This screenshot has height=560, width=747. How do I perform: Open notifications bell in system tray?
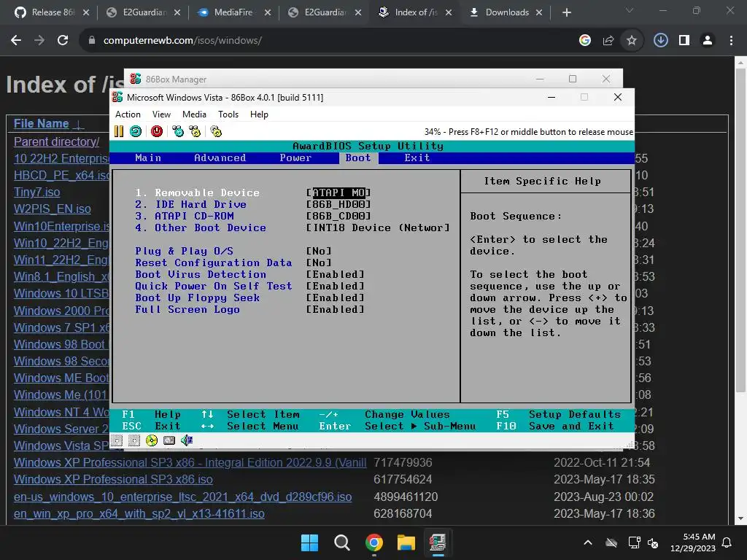click(x=727, y=542)
